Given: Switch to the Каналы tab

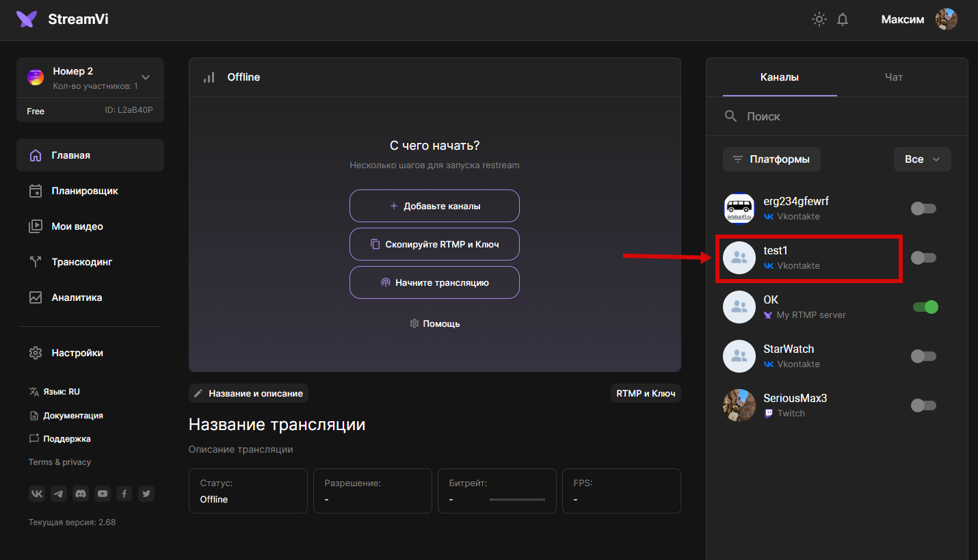Looking at the screenshot, I should 780,77.
